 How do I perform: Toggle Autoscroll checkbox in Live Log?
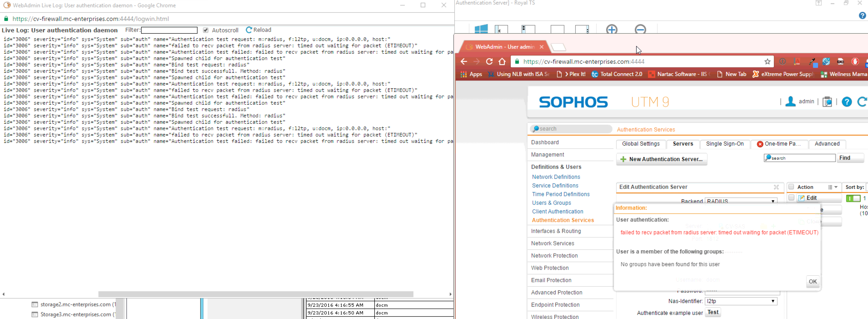point(205,30)
